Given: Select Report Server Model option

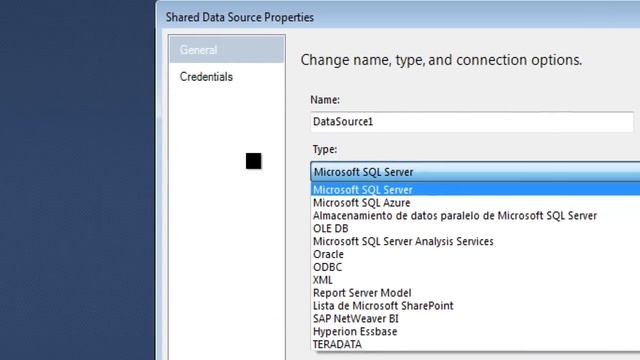Looking at the screenshot, I should tap(475, 293).
